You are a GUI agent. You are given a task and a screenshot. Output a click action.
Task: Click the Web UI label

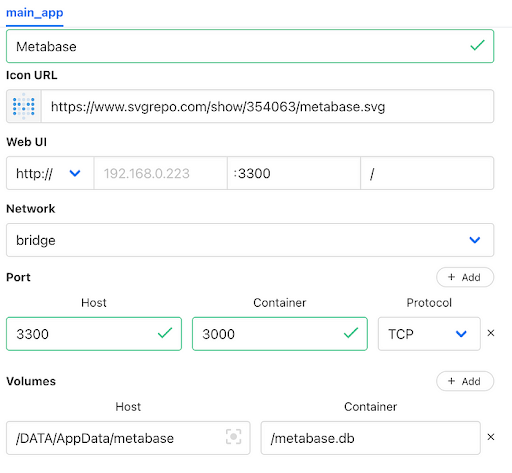tap(27, 142)
